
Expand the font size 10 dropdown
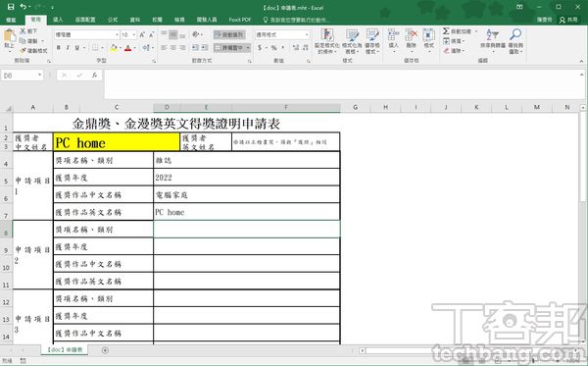click(x=134, y=35)
